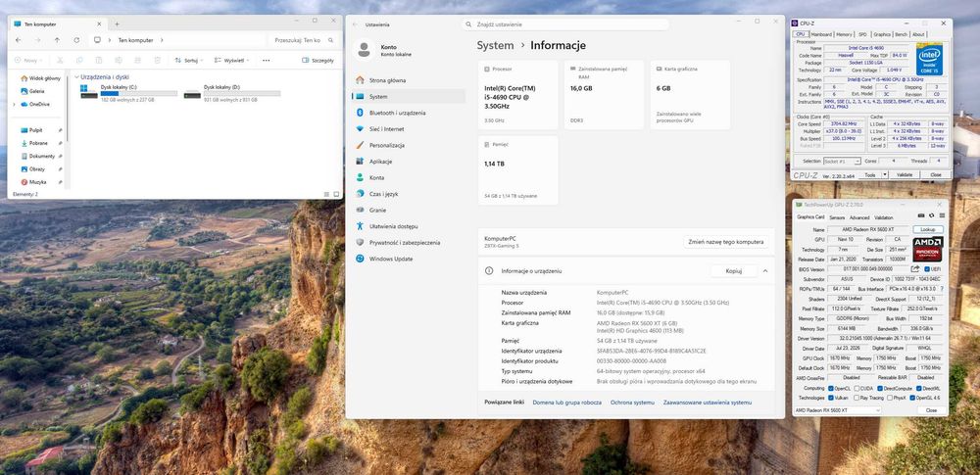Go back using Settings window back arrow
The image size is (980, 475).
pyautogui.click(x=355, y=24)
